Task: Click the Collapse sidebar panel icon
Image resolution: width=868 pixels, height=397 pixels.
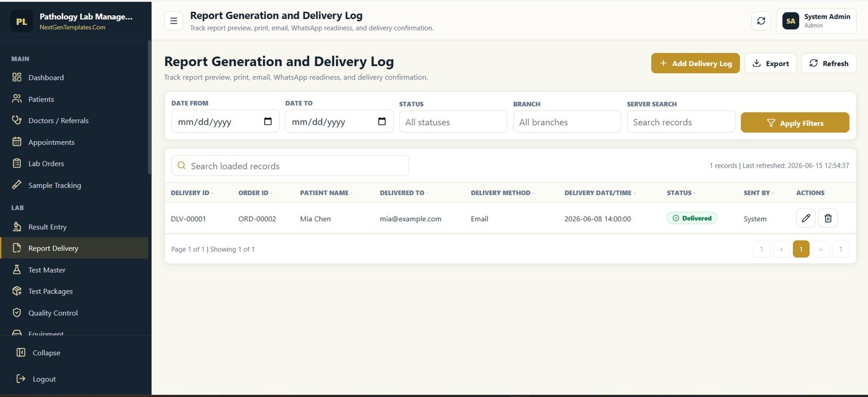Action: (x=21, y=353)
